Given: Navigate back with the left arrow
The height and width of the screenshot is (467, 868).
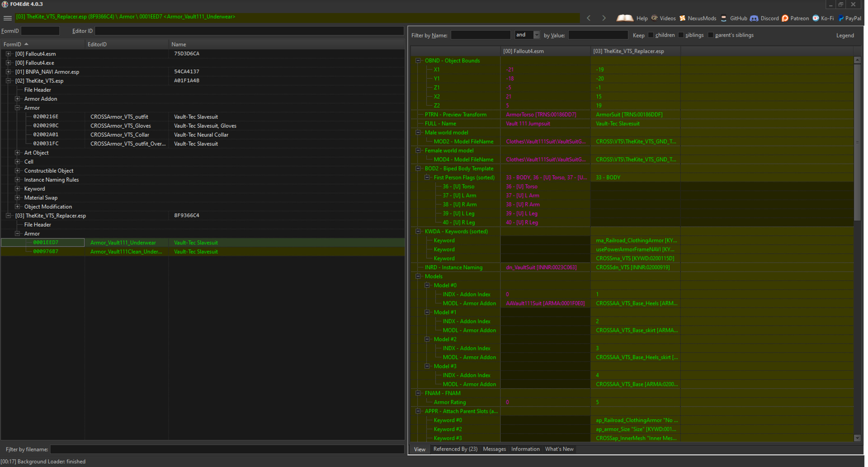Looking at the screenshot, I should click(x=589, y=18).
